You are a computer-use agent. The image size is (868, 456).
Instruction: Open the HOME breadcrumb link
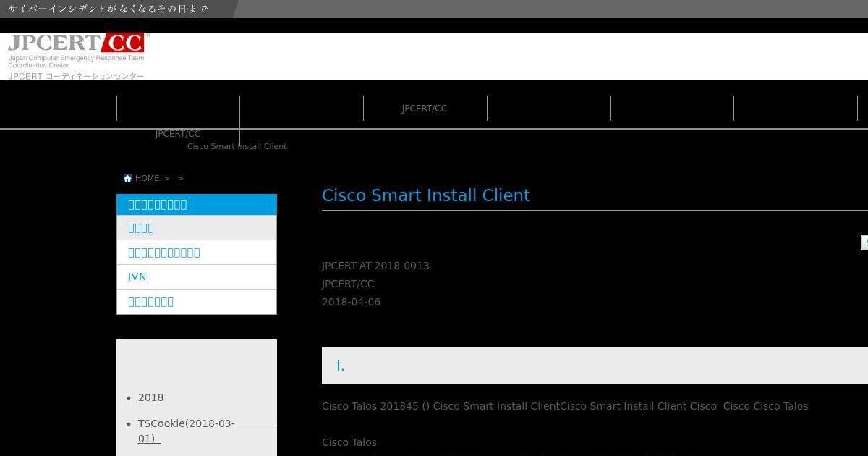click(147, 178)
